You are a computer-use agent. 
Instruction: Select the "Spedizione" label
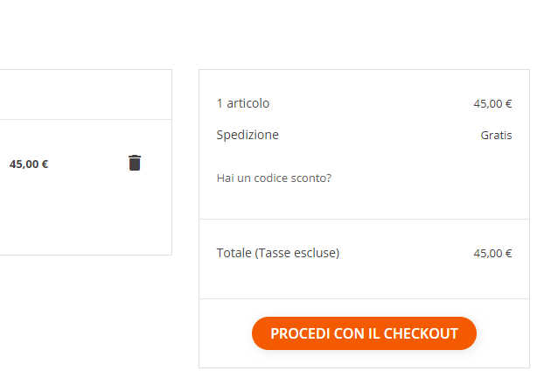pyautogui.click(x=248, y=135)
